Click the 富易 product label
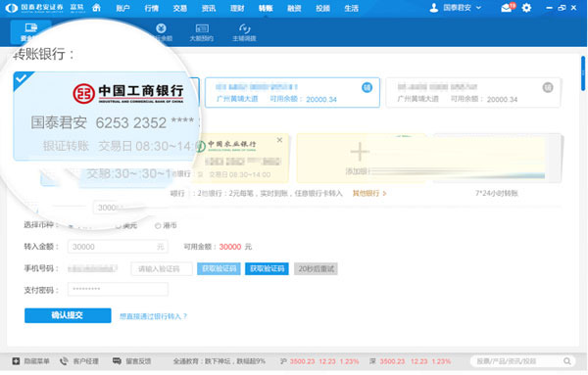This screenshot has width=588, height=375. pyautogui.click(x=77, y=8)
